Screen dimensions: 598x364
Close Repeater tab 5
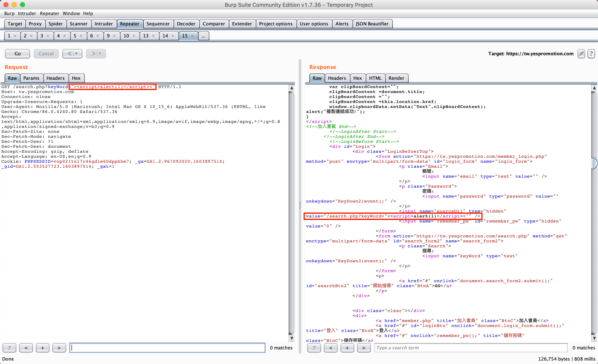pos(81,36)
